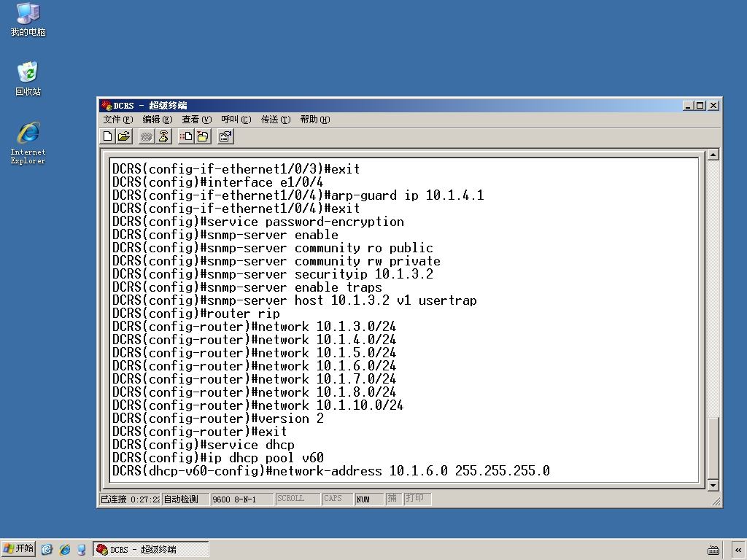Open the 编辑(E) menu
This screenshot has height=560, width=747.
[158, 120]
